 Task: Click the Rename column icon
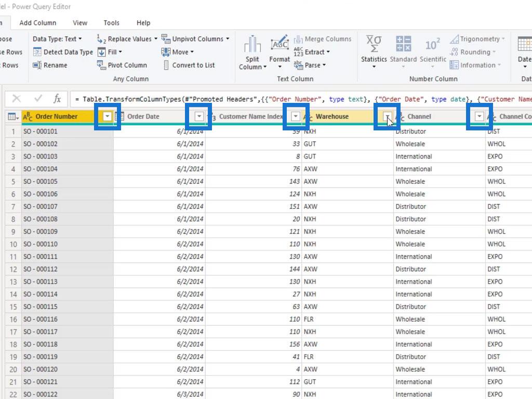tap(37, 65)
